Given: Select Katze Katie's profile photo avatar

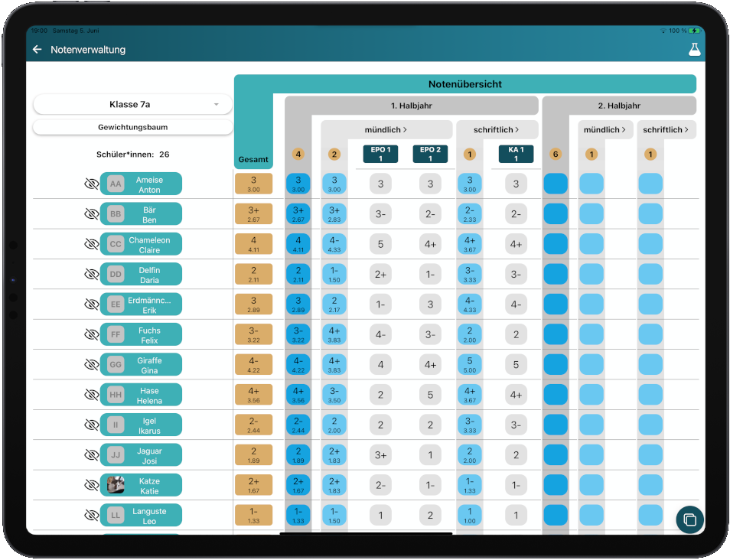Looking at the screenshot, I should [116, 485].
